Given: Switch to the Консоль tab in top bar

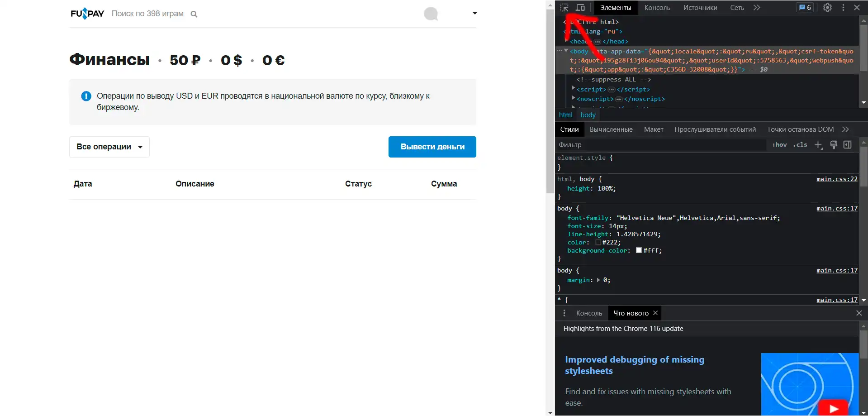Looking at the screenshot, I should 657,8.
